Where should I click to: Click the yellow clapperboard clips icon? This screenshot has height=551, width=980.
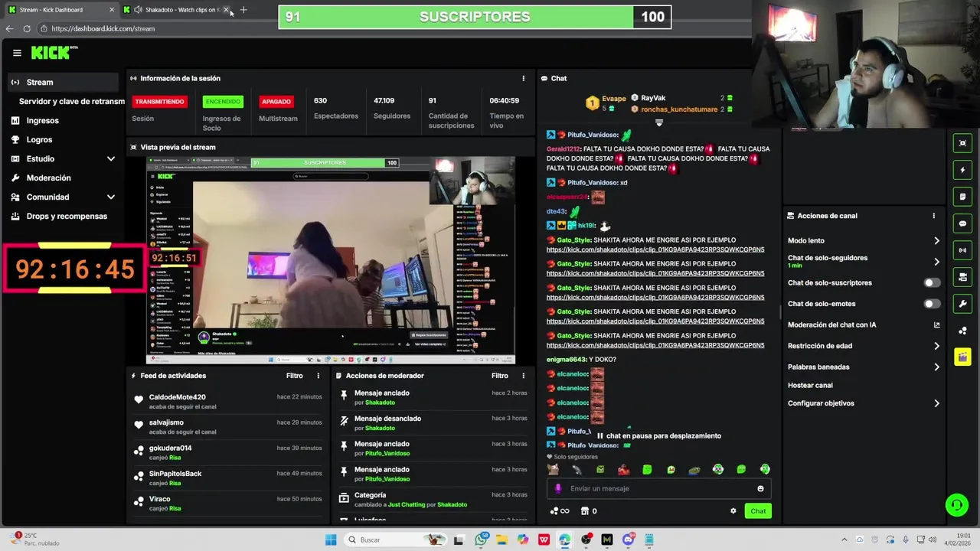click(962, 357)
